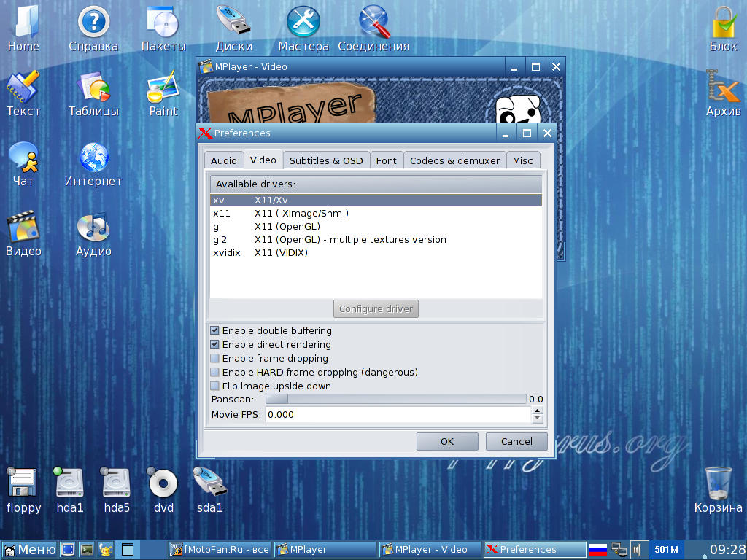Switch to MPlayer taskbar window
The height and width of the screenshot is (560, 747).
(325, 550)
